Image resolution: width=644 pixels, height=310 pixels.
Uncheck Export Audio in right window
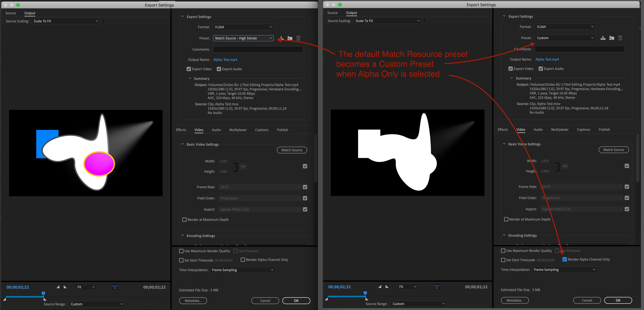540,69
